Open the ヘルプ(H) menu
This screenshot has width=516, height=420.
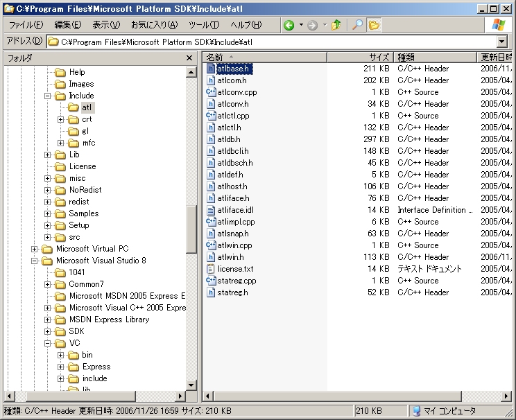246,25
